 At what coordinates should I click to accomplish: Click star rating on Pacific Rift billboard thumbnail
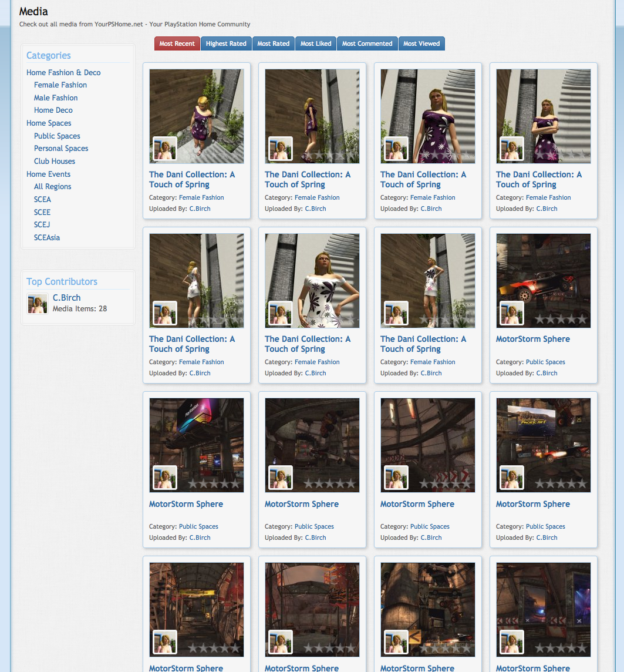(561, 484)
